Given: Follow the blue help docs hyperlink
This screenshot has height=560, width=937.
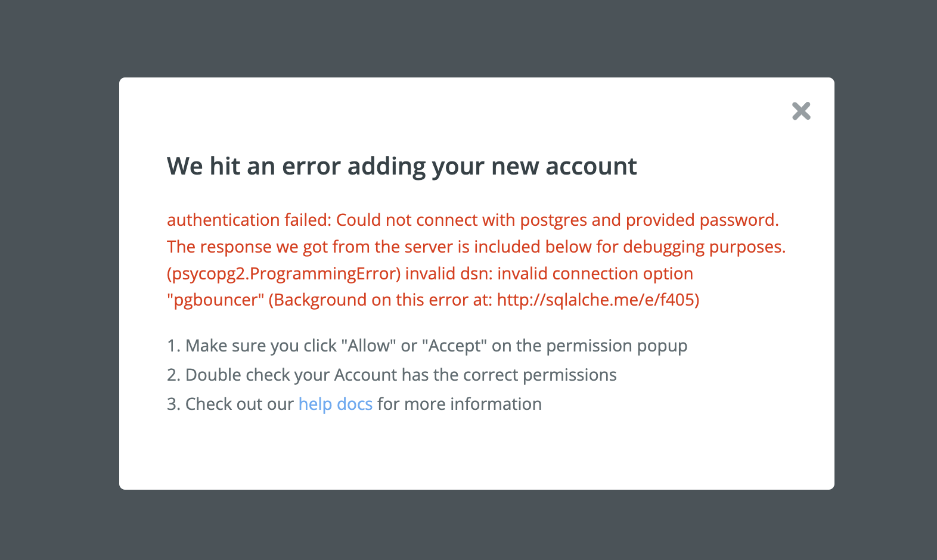Looking at the screenshot, I should point(335,404).
